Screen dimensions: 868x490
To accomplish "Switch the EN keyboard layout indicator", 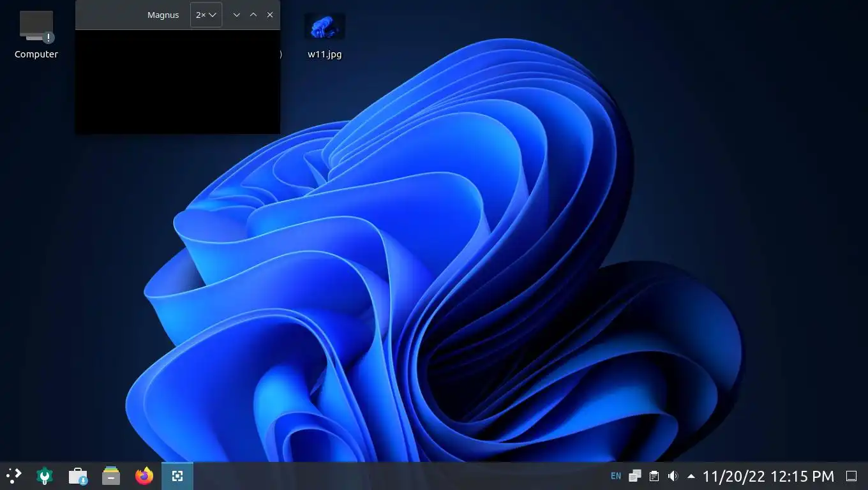I will (616, 476).
